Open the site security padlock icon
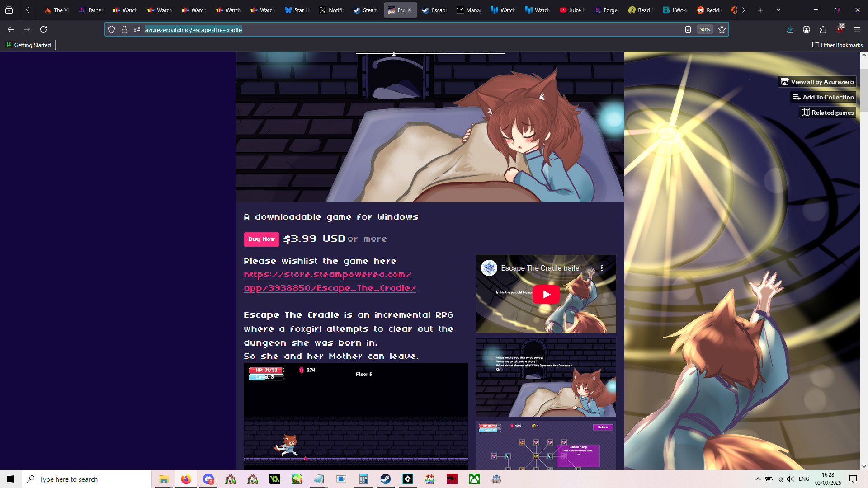The height and width of the screenshot is (488, 868). point(124,29)
